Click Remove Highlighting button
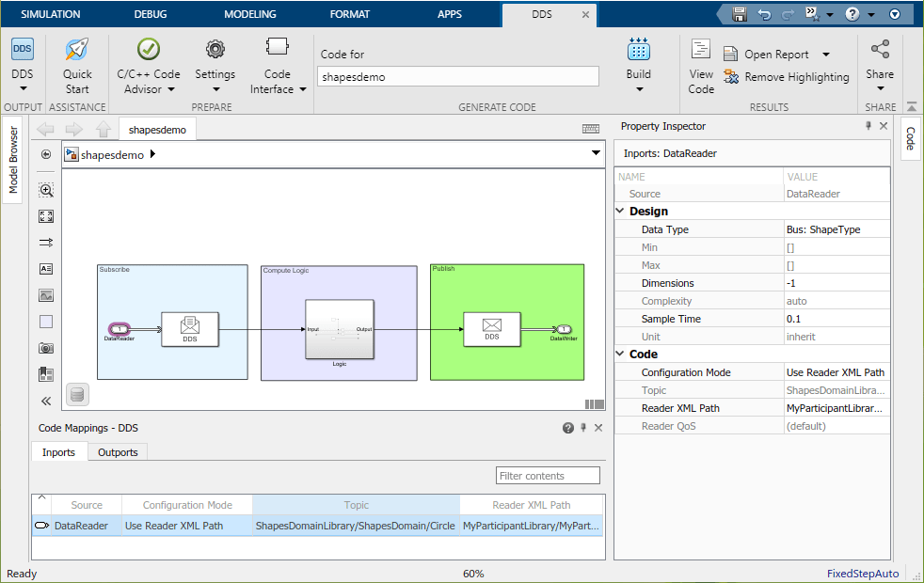 [x=787, y=77]
